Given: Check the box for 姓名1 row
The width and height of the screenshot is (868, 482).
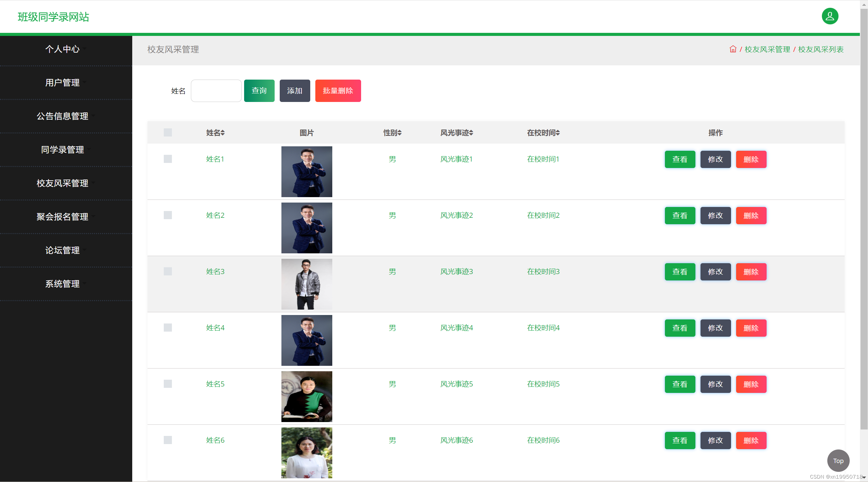Looking at the screenshot, I should [x=168, y=159].
